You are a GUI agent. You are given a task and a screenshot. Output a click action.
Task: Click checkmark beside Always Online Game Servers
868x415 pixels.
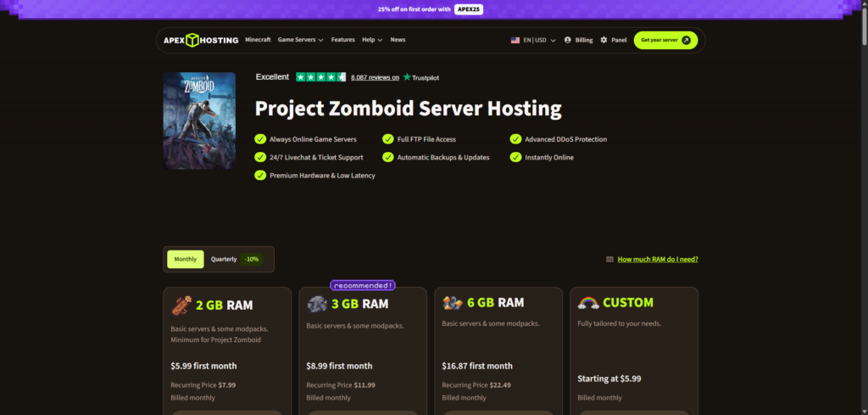point(259,139)
